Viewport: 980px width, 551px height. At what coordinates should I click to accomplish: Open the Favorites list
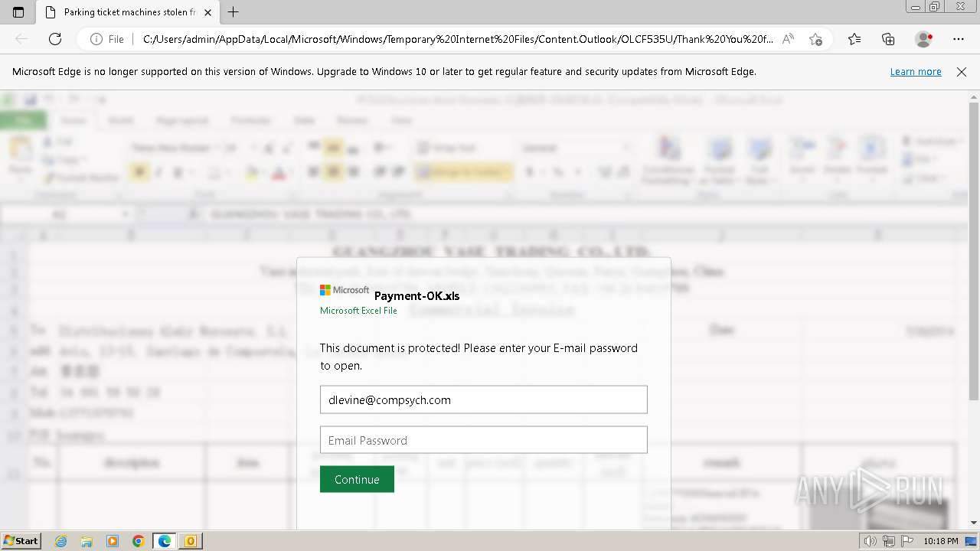[x=854, y=39]
